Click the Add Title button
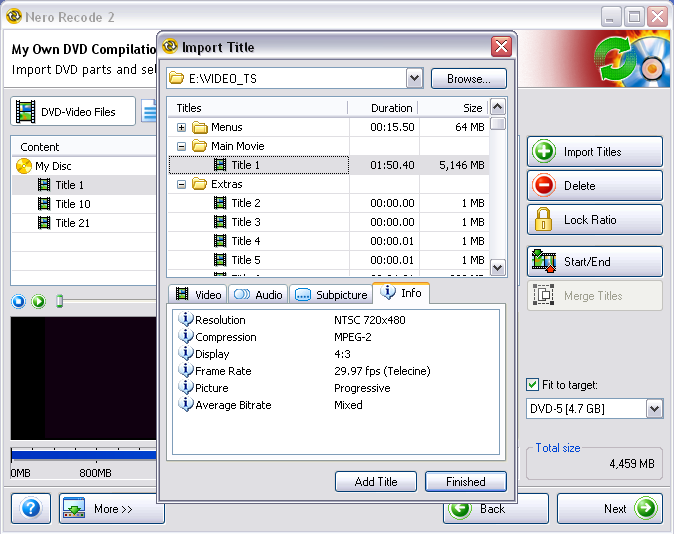 (376, 482)
